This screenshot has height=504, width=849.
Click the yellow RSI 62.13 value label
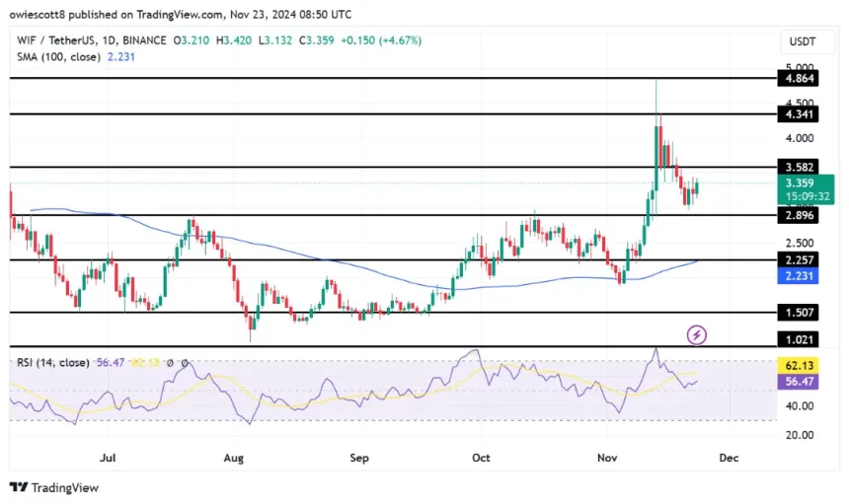(x=799, y=366)
